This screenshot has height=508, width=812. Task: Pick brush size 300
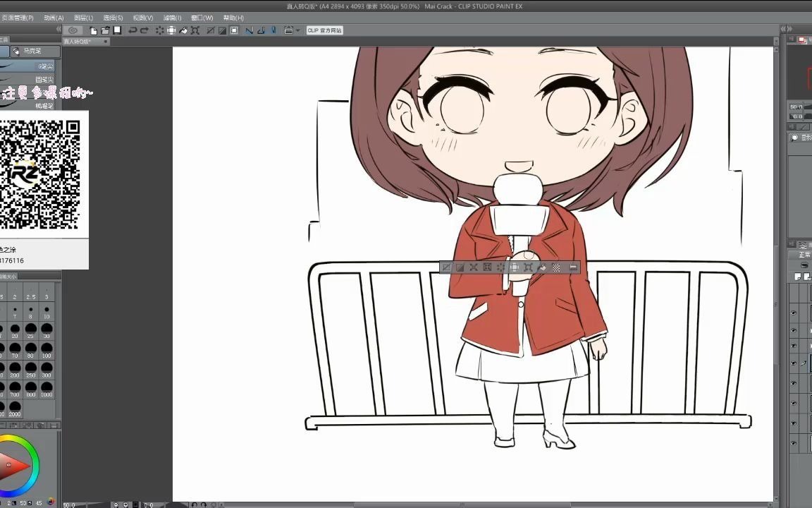47,370
